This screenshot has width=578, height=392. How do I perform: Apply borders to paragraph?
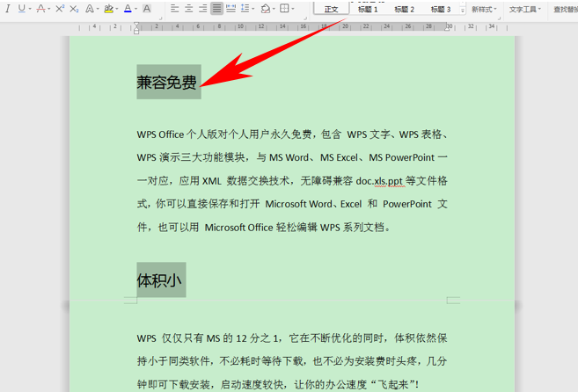[x=284, y=9]
